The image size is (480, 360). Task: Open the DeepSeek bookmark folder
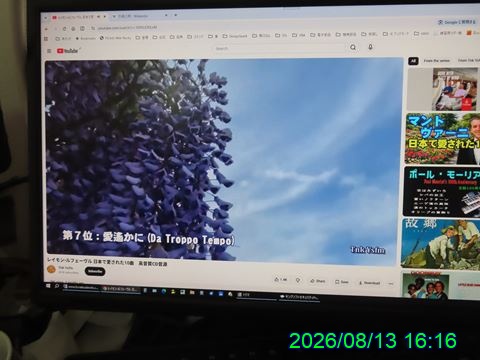tap(235, 36)
